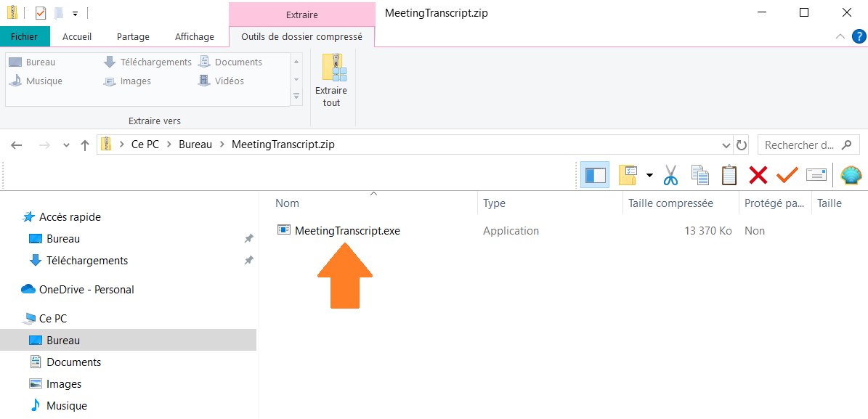Viewport: 868px width, 419px height.
Task: Click the orange checkmark Properties icon
Action: click(787, 176)
